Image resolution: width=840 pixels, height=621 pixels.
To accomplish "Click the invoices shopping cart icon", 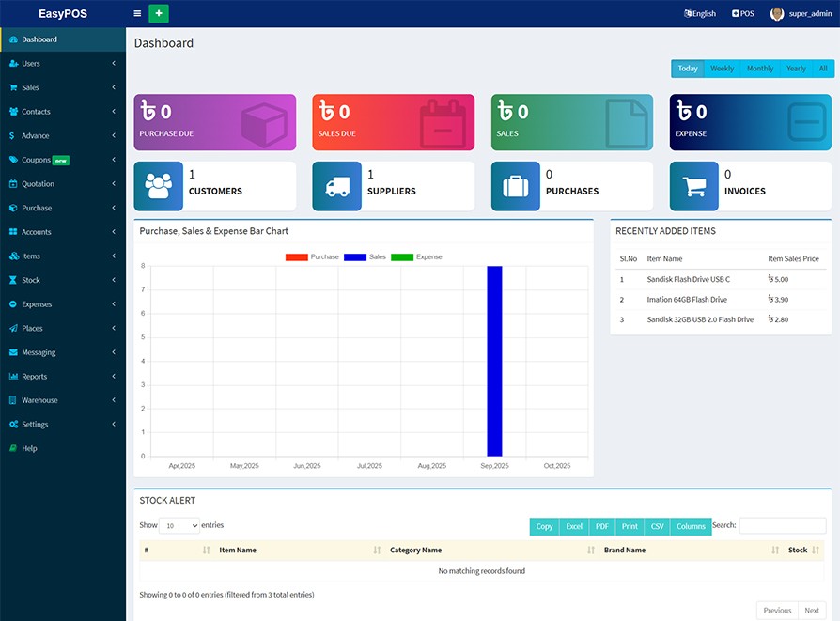I will [693, 186].
